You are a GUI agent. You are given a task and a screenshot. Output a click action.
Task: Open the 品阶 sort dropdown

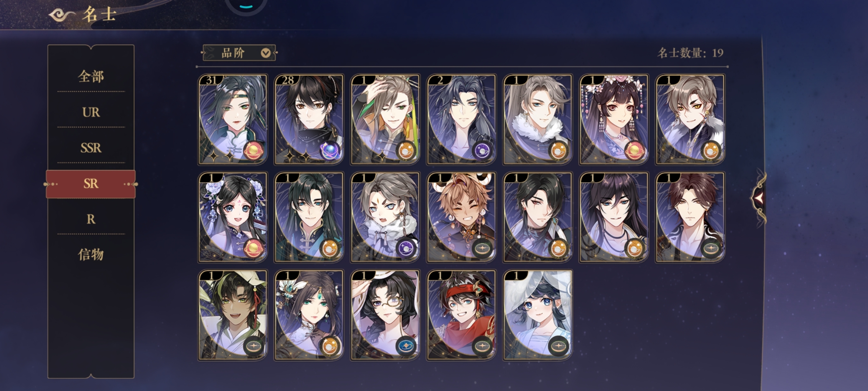tap(239, 53)
